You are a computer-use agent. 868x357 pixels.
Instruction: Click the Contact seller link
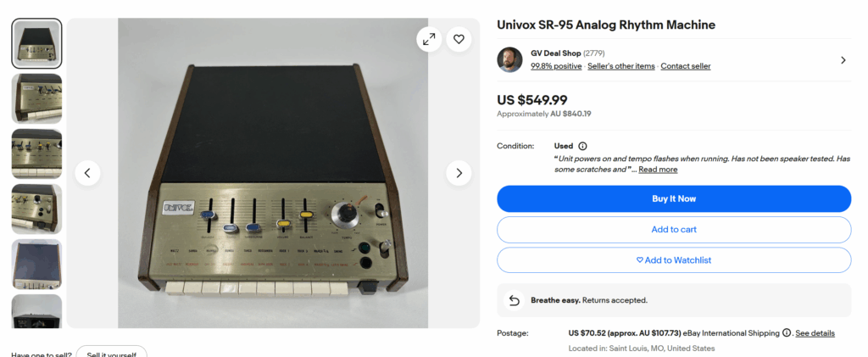tap(686, 66)
